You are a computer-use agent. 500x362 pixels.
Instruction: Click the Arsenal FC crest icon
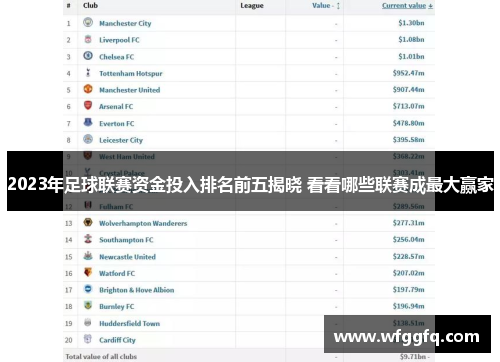88,106
